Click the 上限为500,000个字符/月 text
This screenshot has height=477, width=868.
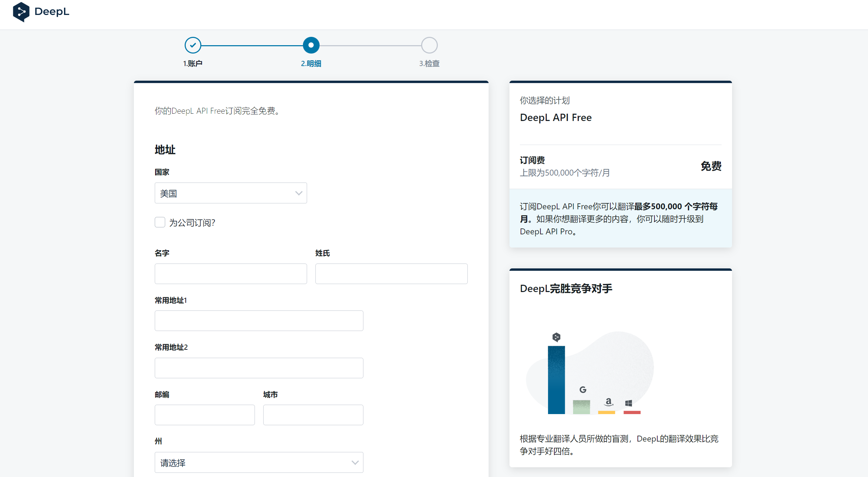point(565,173)
